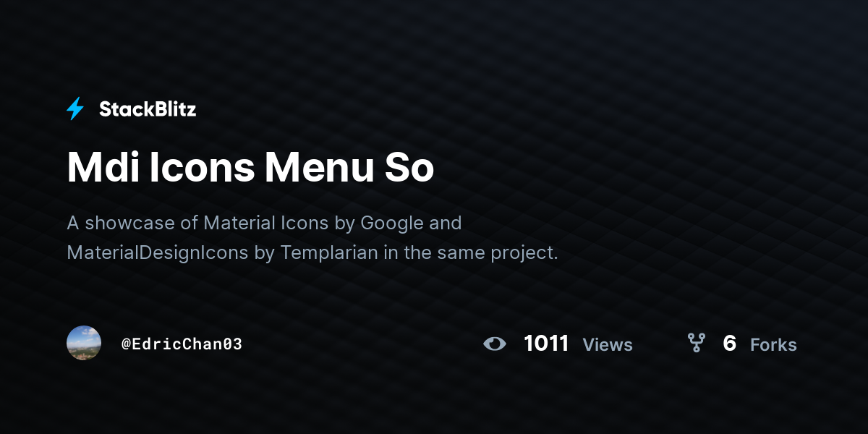The image size is (868, 434).
Task: Click the phrase Material Icons in the description
Action: [266, 223]
